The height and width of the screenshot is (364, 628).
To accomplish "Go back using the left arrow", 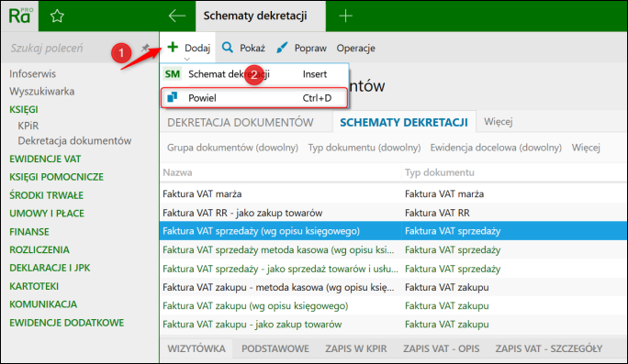I will pyautogui.click(x=176, y=16).
